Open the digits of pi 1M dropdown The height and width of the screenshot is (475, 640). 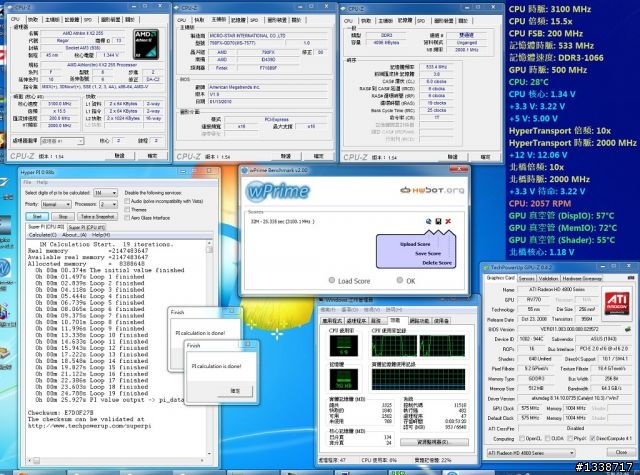pyautogui.click(x=105, y=193)
